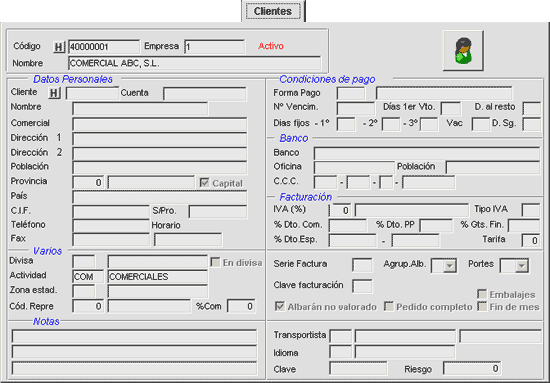Viewport: 550px width, 383px height.
Task: Click the Nombre field under Datos Personales
Action: pyautogui.click(x=140, y=108)
